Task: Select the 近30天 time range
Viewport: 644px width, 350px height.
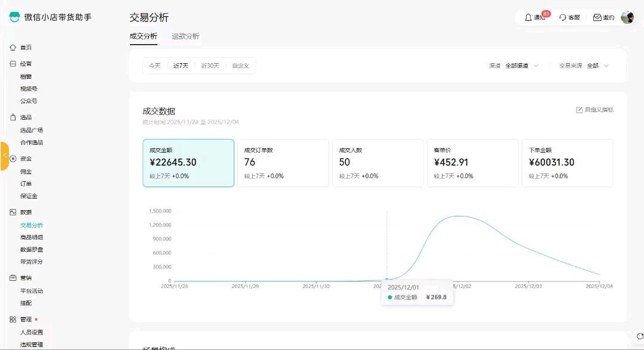Action: (x=209, y=66)
